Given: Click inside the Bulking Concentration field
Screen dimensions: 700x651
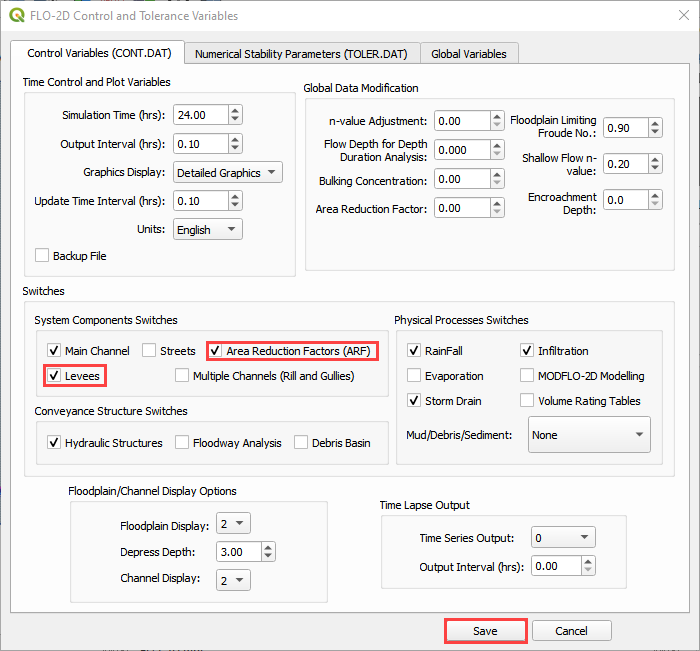Looking at the screenshot, I should tap(460, 180).
